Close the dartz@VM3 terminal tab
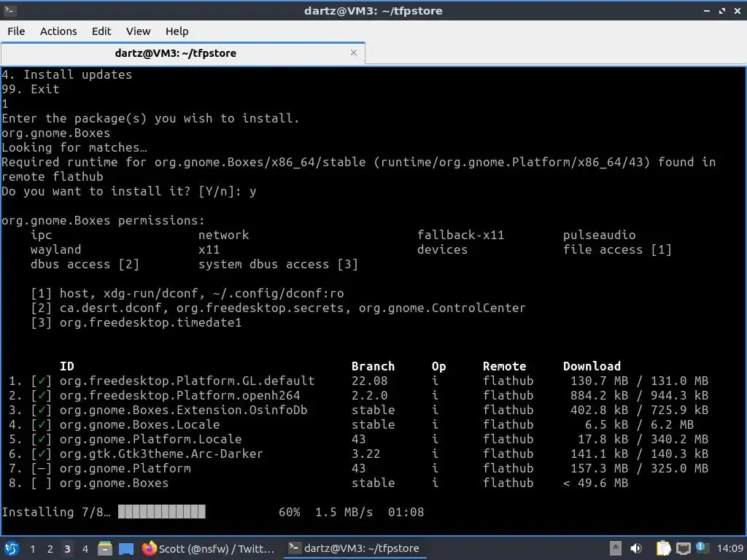747x560 pixels. pos(354,52)
